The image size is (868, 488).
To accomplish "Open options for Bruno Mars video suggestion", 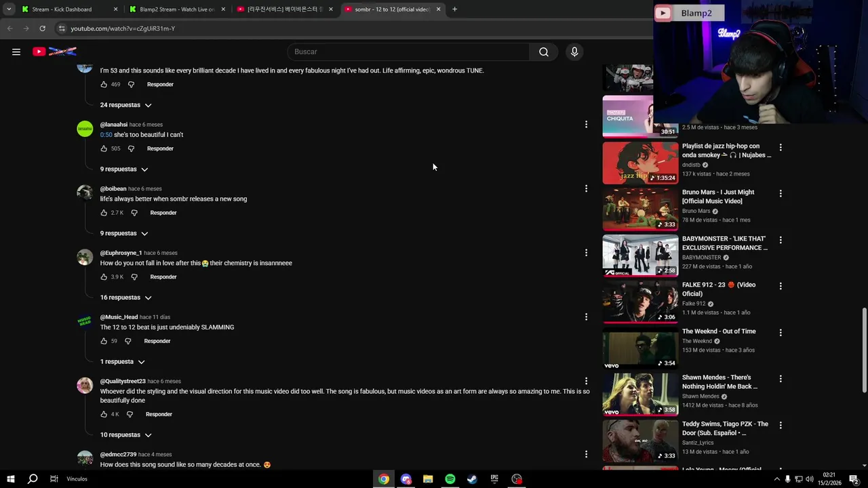I will tap(781, 193).
